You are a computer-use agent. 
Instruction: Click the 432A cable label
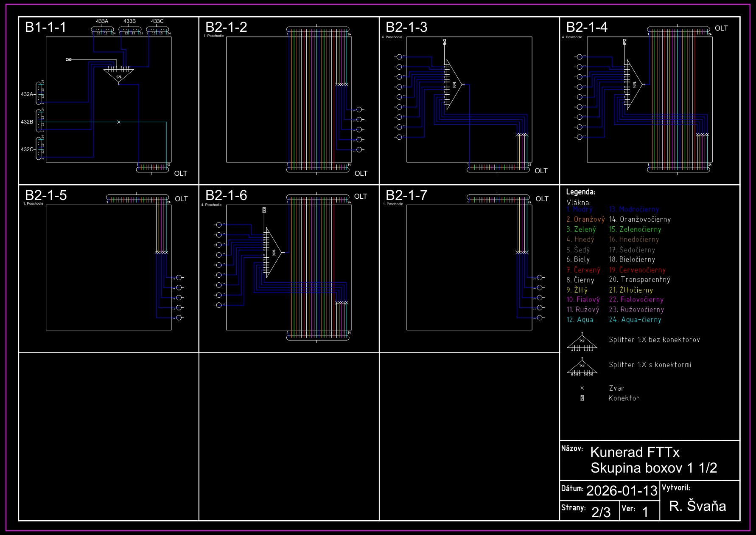tap(27, 94)
